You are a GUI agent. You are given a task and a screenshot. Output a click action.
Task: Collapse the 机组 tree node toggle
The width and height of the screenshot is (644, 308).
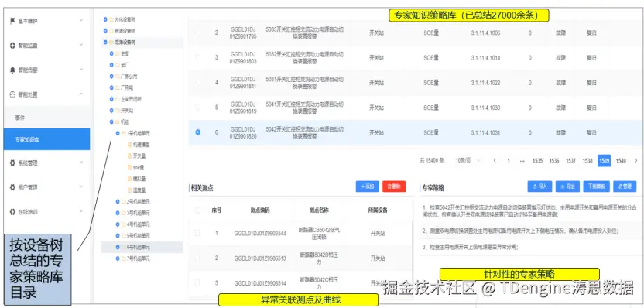coord(111,122)
